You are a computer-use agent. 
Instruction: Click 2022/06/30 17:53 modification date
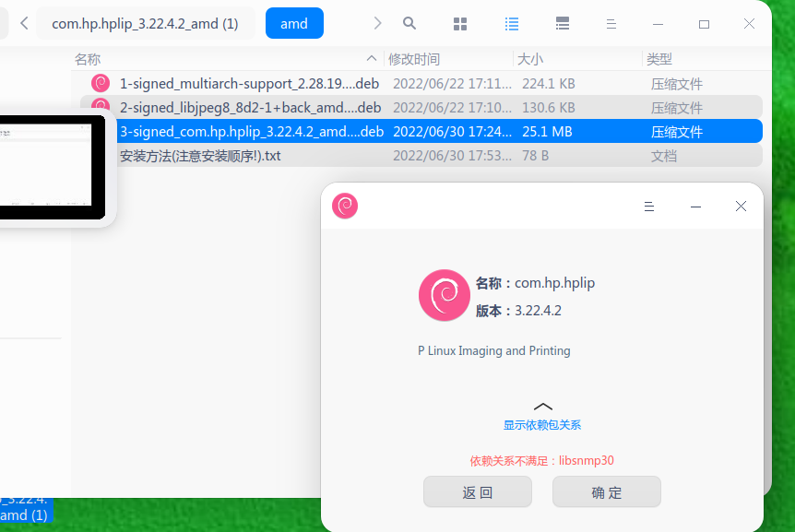click(x=452, y=156)
